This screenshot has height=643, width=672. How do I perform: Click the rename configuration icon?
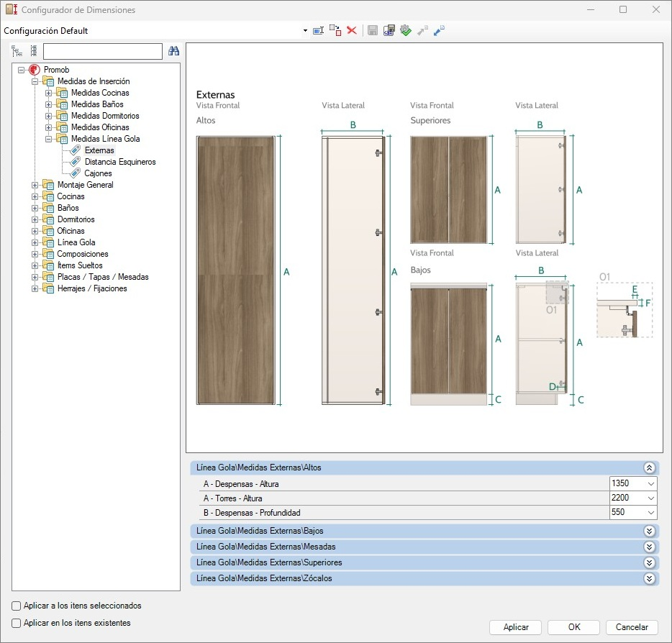[x=318, y=30]
